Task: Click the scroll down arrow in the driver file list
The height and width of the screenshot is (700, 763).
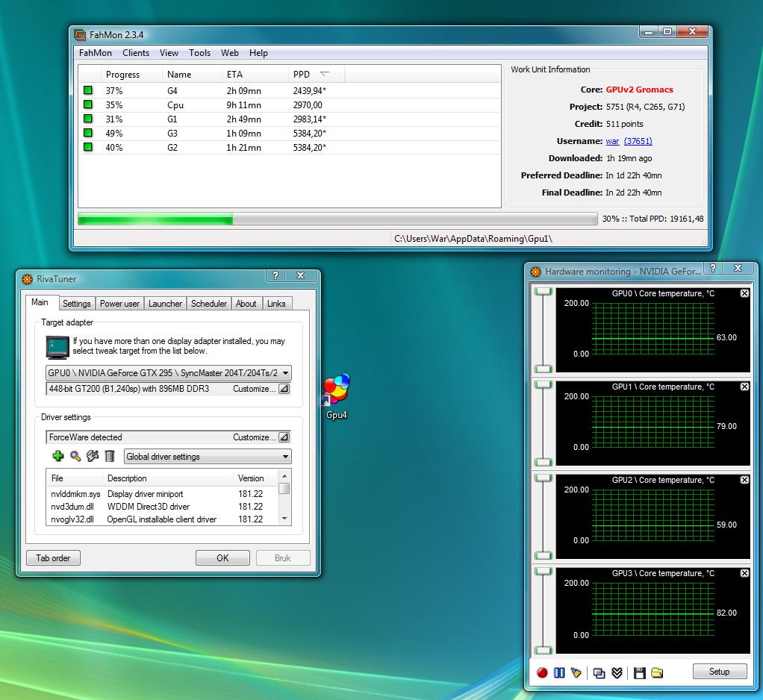Action: (284, 519)
